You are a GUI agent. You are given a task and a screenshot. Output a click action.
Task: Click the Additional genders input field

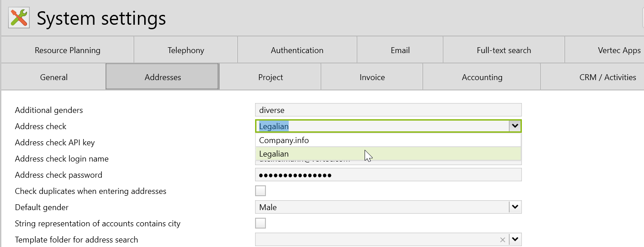click(388, 110)
